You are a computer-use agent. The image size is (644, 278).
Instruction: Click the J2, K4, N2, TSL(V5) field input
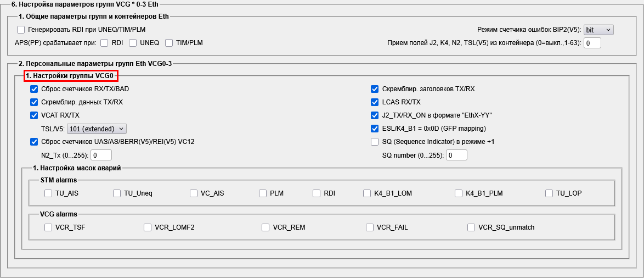[x=592, y=43]
